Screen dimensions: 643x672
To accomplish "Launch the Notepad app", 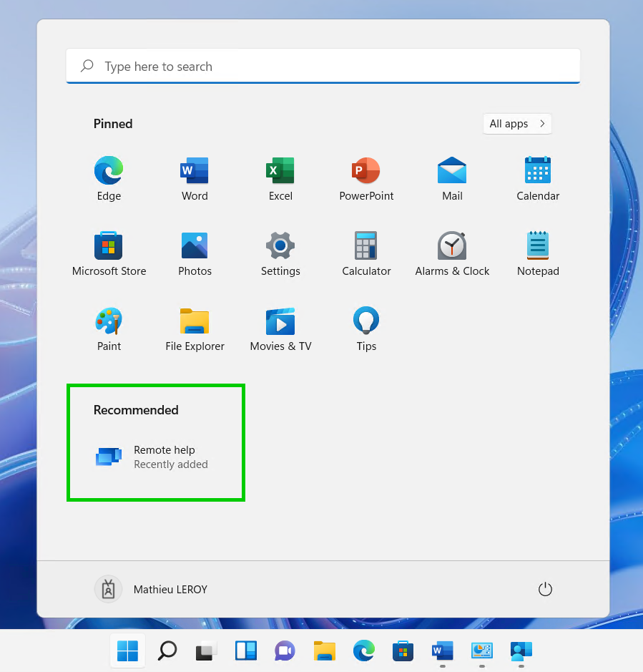I will click(538, 253).
